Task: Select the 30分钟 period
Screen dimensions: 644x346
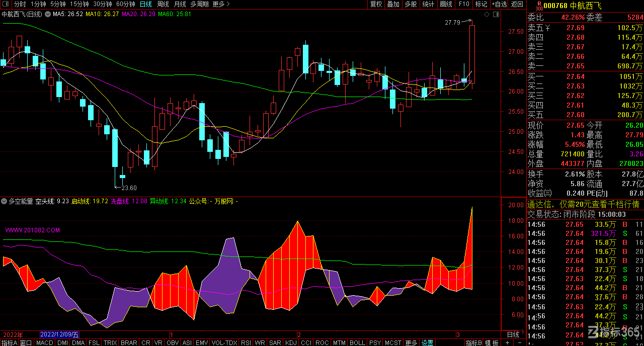Action: point(102,4)
